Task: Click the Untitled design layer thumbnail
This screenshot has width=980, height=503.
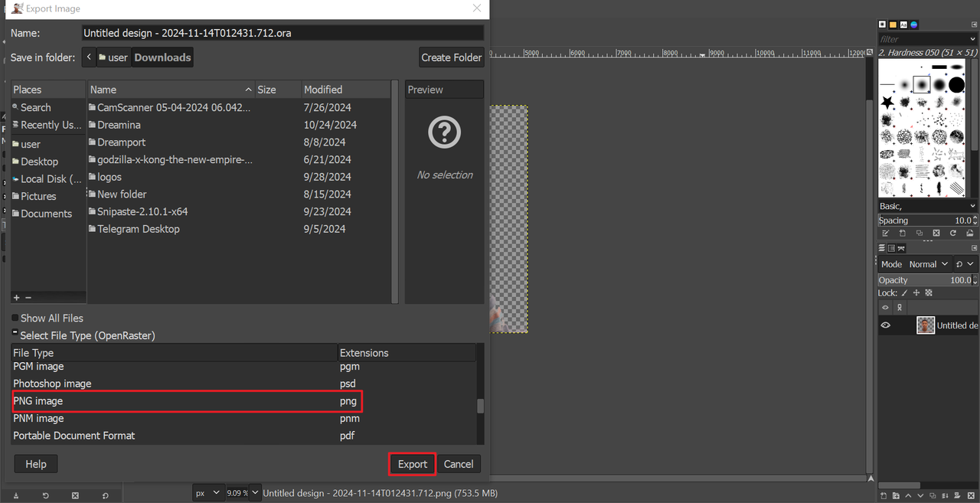Action: (x=926, y=325)
